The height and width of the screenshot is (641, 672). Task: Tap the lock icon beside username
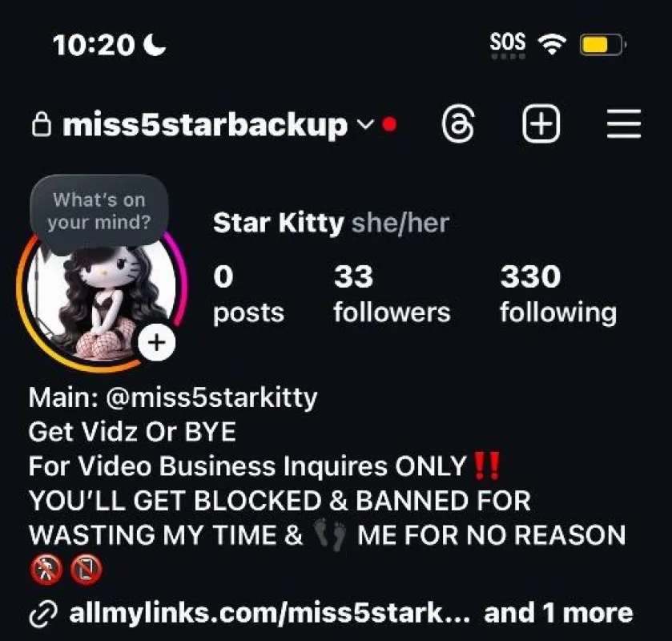tap(42, 124)
